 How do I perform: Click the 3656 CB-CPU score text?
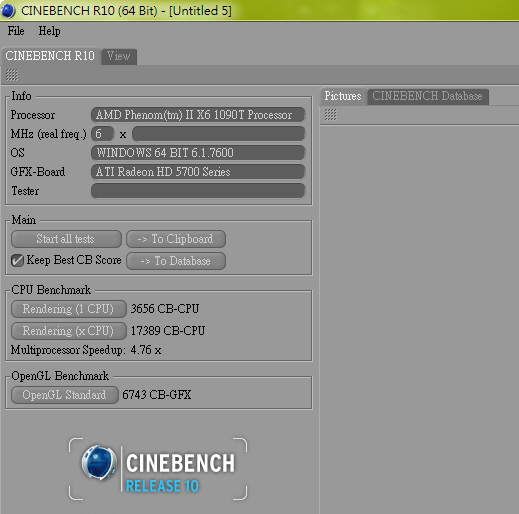(165, 309)
